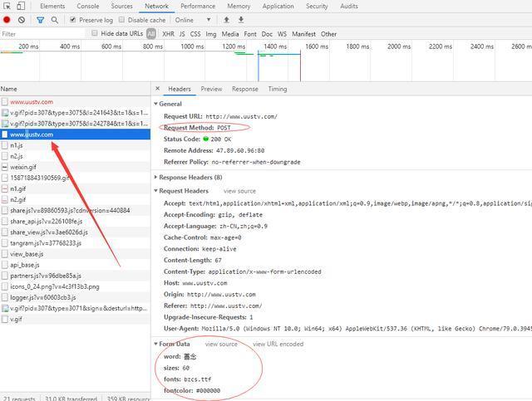Select the Headers detail tab
This screenshot has width=532, height=401.
click(180, 89)
